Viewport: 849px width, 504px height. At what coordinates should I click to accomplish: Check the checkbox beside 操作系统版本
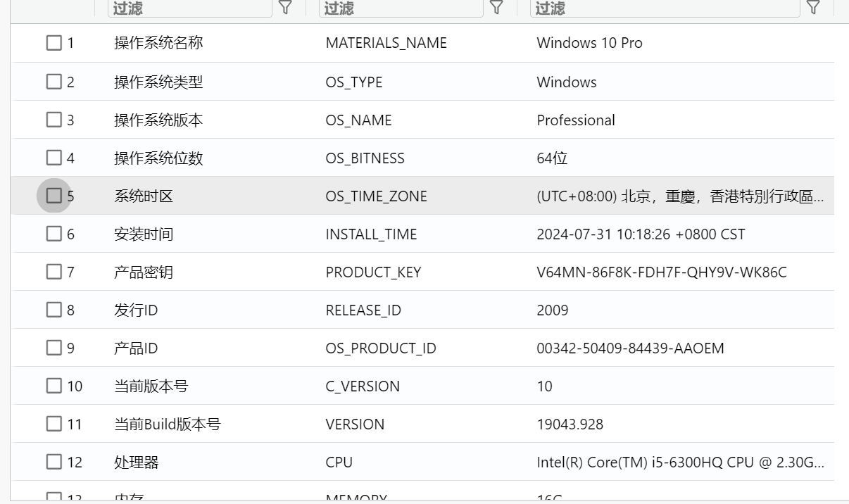tap(54, 119)
